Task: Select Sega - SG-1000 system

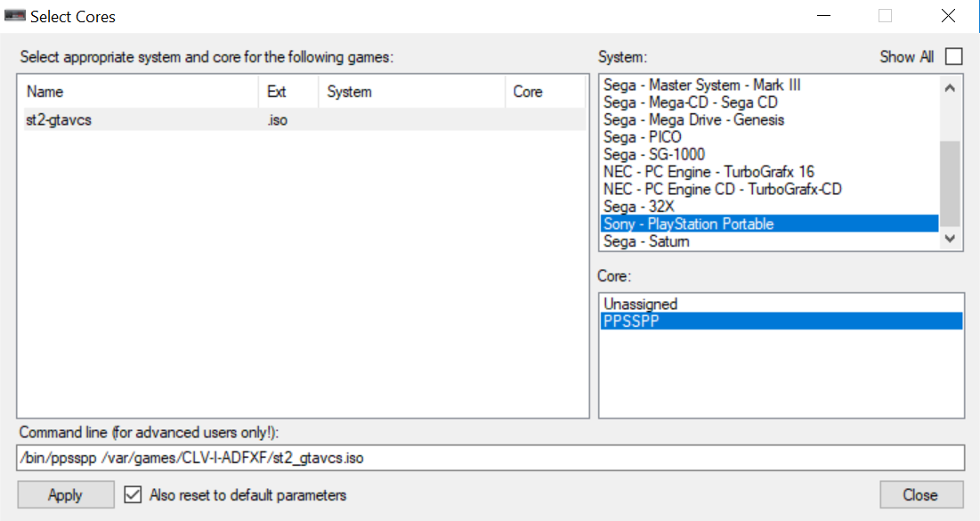Action: pyautogui.click(x=769, y=154)
